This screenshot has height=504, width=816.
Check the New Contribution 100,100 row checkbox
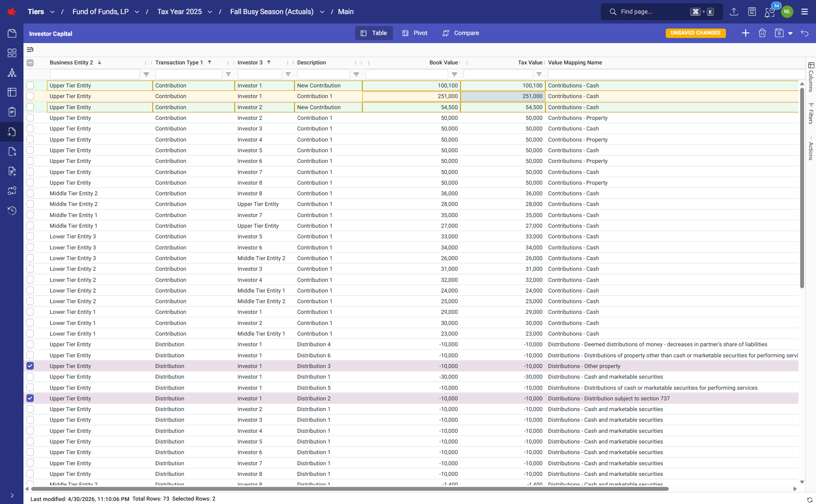pyautogui.click(x=30, y=85)
